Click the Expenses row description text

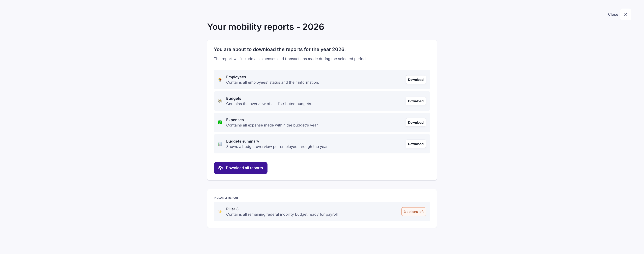(x=272, y=125)
